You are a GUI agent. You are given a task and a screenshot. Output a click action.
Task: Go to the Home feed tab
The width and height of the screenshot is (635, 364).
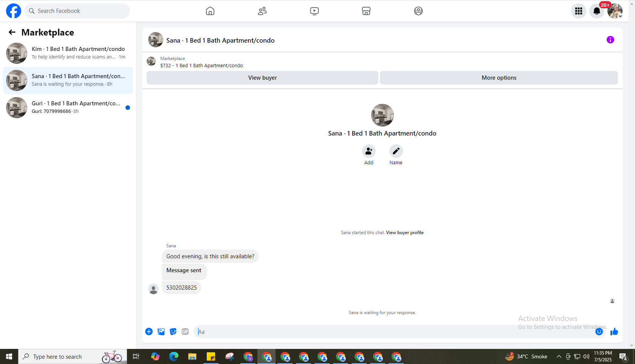click(210, 11)
